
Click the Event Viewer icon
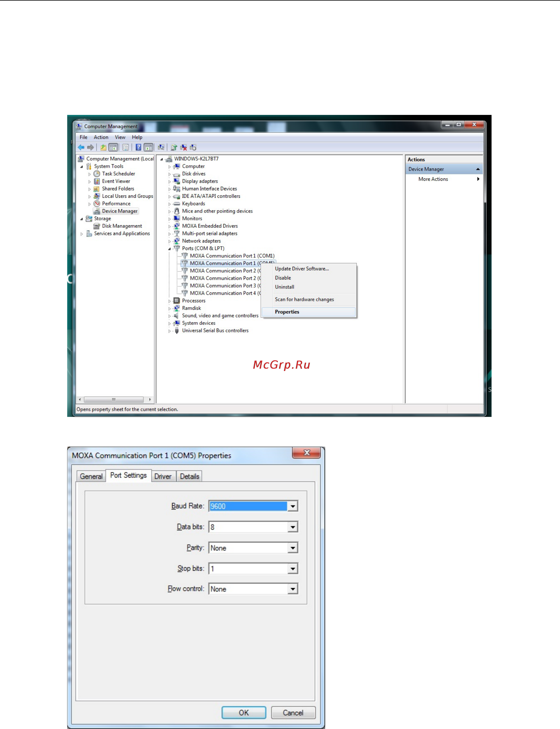click(97, 181)
